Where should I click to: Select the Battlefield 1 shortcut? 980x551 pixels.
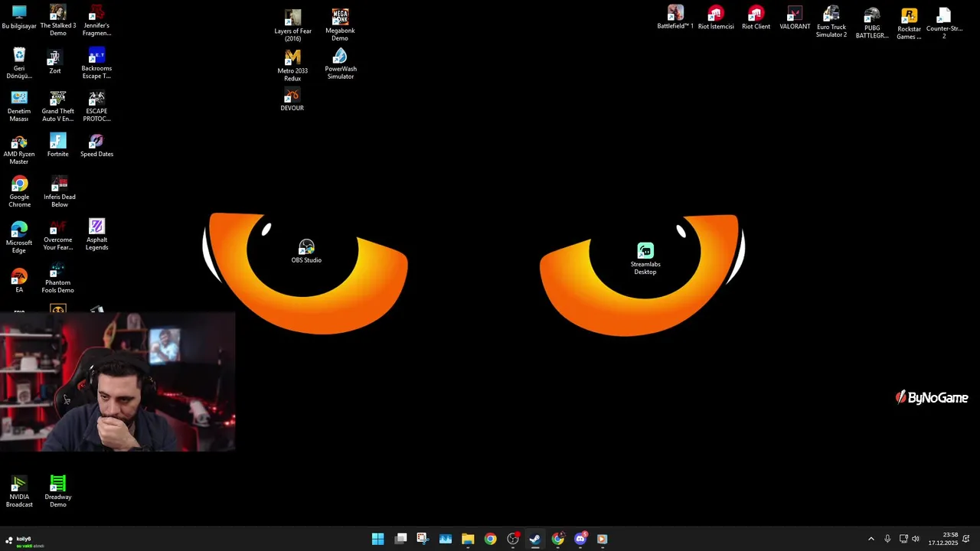[x=675, y=18]
